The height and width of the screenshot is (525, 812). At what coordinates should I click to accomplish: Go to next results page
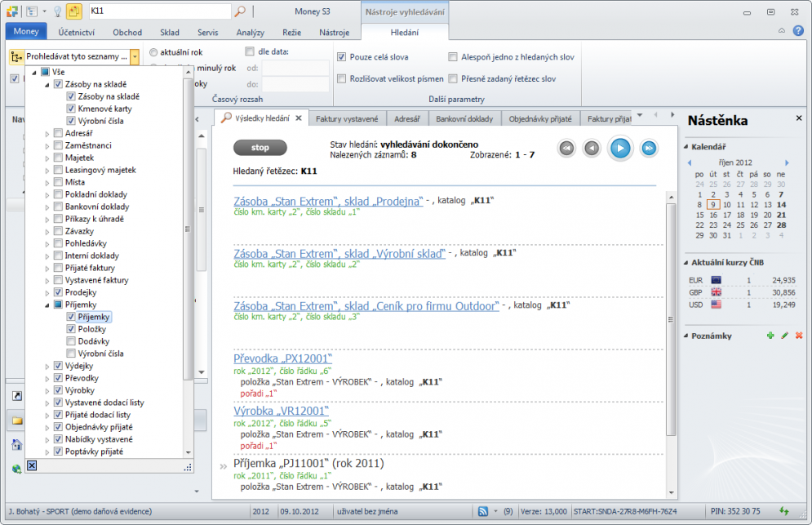(620, 149)
